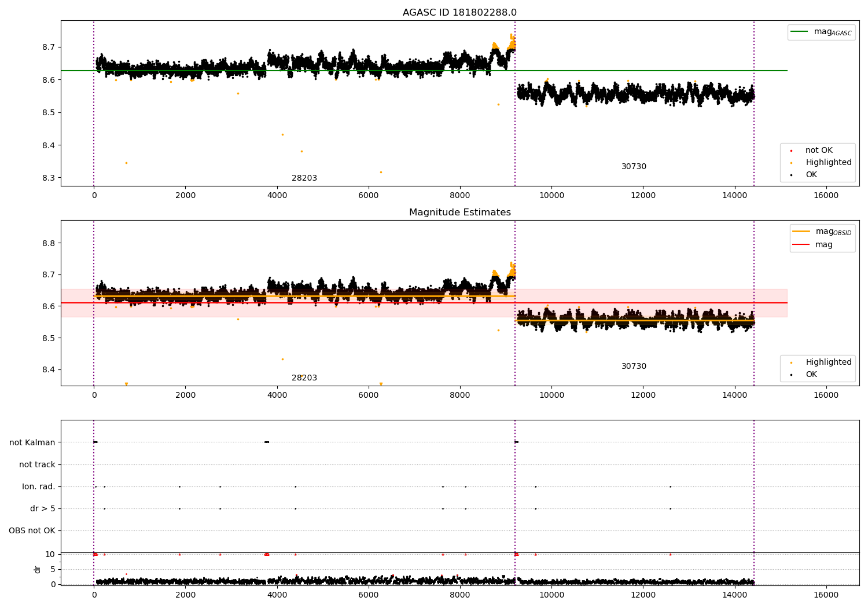
Task: Select the mag OBSID legend entry
Action: [x=823, y=232]
